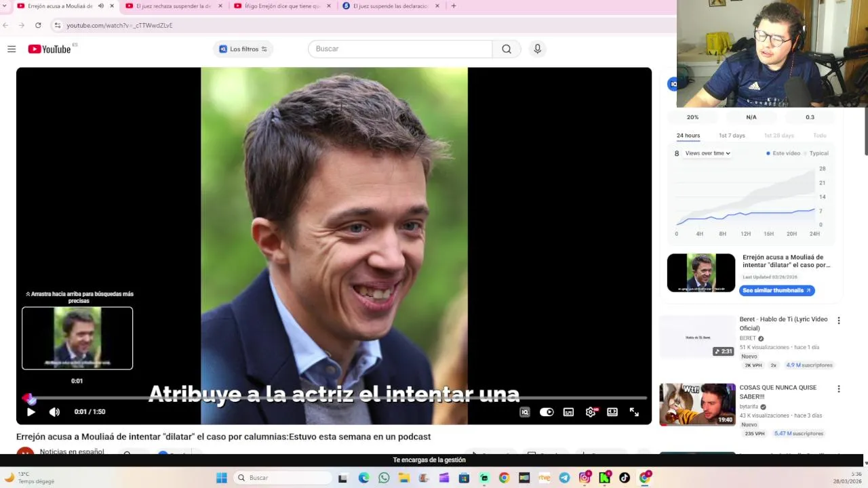Click the '0.3' stat pill
Viewport: 868px width, 488px height.
pyautogui.click(x=810, y=117)
